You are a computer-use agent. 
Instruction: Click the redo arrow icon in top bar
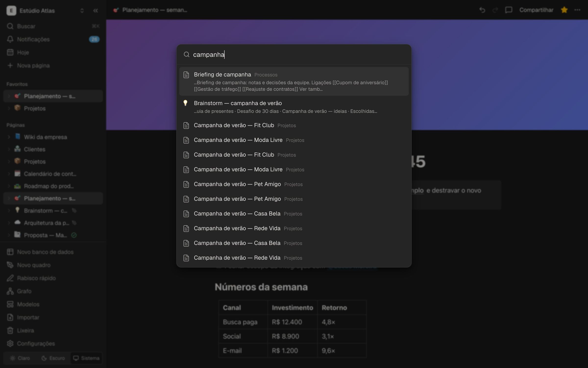(x=495, y=10)
